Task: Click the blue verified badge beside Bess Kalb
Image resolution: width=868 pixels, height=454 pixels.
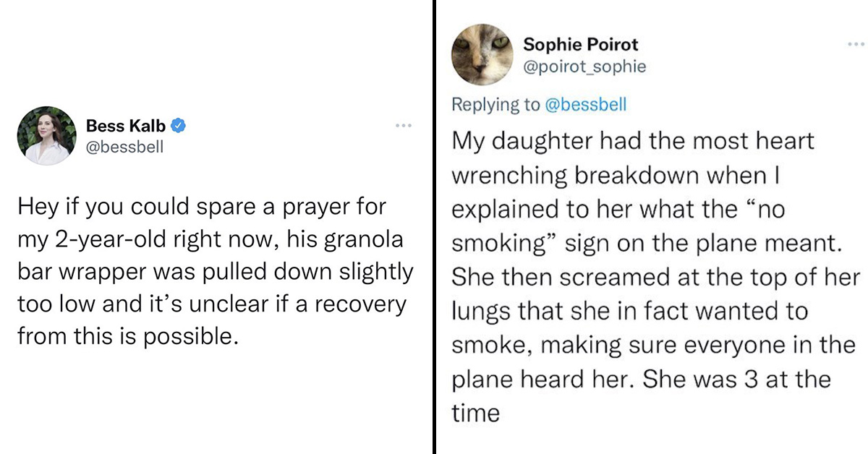Action: tap(179, 126)
